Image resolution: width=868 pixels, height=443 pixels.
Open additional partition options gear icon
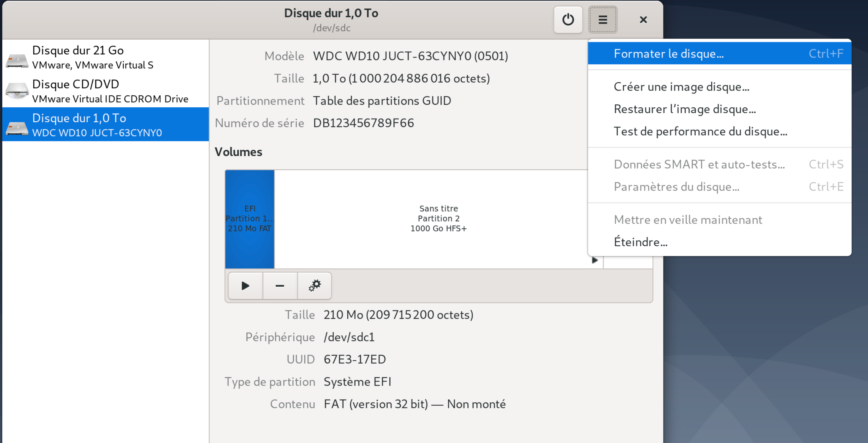tap(314, 286)
